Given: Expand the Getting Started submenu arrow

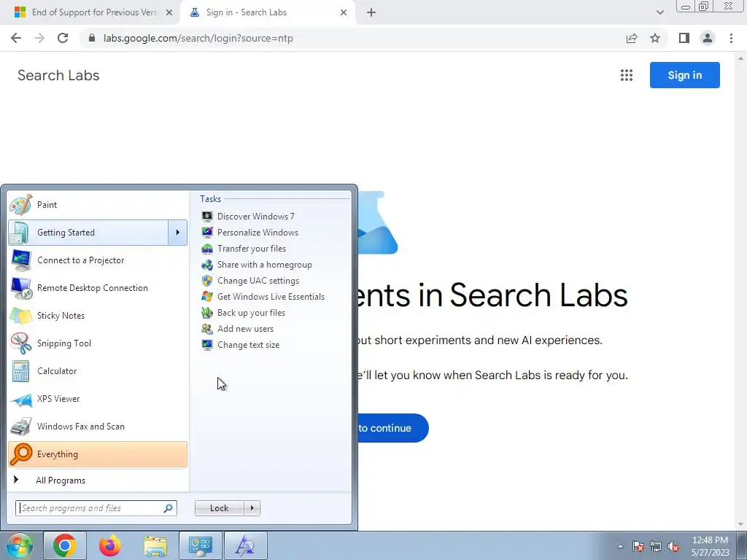Looking at the screenshot, I should click(x=178, y=233).
